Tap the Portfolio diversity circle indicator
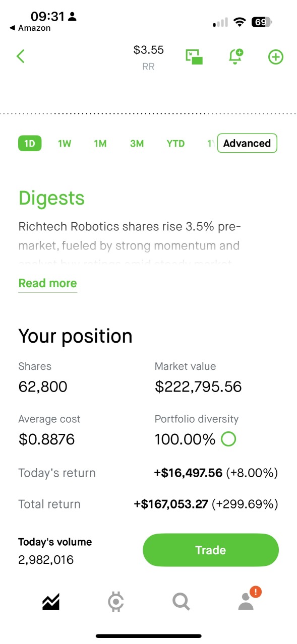The image size is (297, 644). point(228,439)
